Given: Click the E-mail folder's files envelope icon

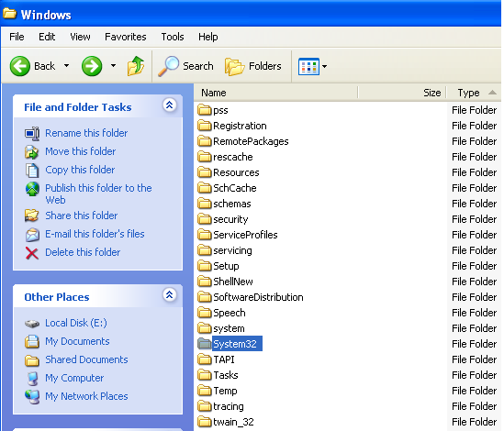Looking at the screenshot, I should point(32,235).
